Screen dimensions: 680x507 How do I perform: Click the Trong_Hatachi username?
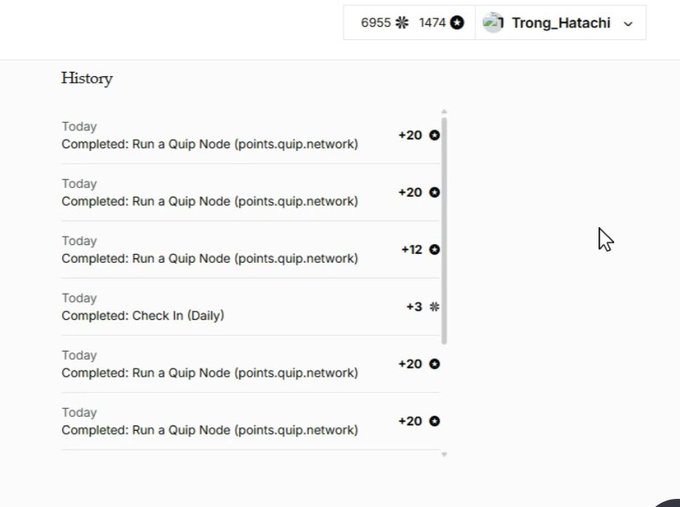click(x=561, y=23)
